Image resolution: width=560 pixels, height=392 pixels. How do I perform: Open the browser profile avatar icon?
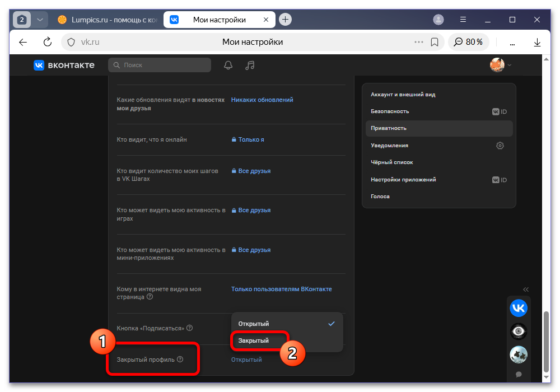438,20
